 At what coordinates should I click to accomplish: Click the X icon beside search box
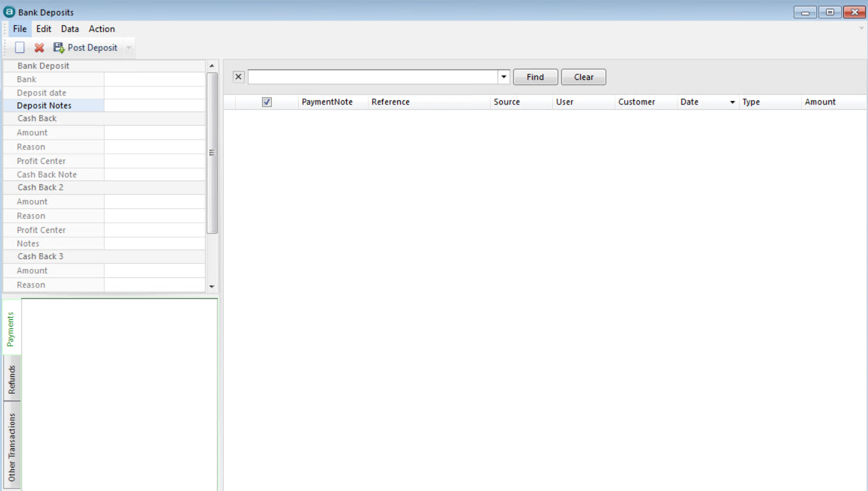pyautogui.click(x=239, y=77)
